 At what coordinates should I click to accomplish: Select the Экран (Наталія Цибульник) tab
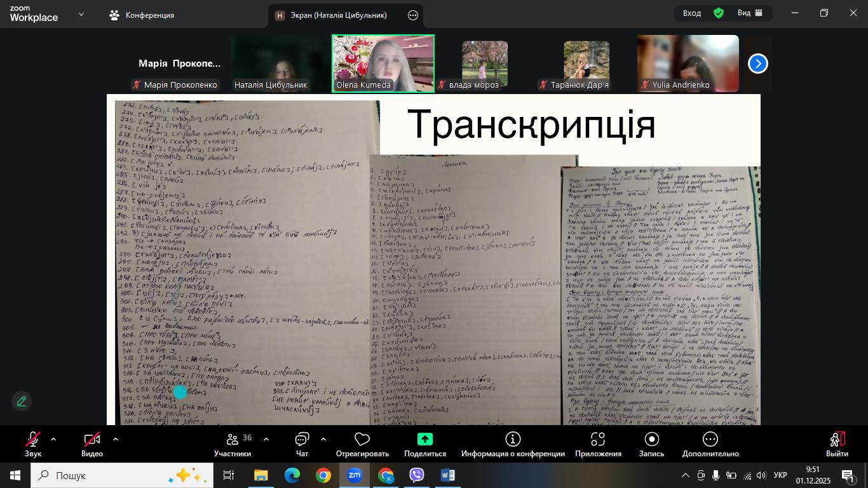[340, 15]
